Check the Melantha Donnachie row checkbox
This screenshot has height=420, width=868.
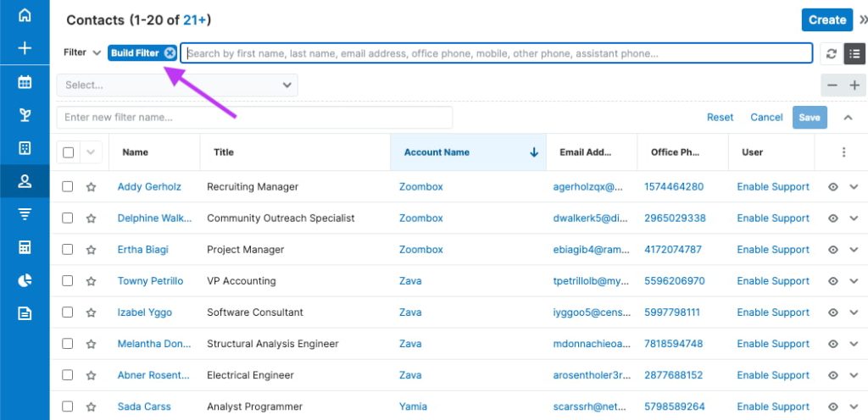[68, 344]
